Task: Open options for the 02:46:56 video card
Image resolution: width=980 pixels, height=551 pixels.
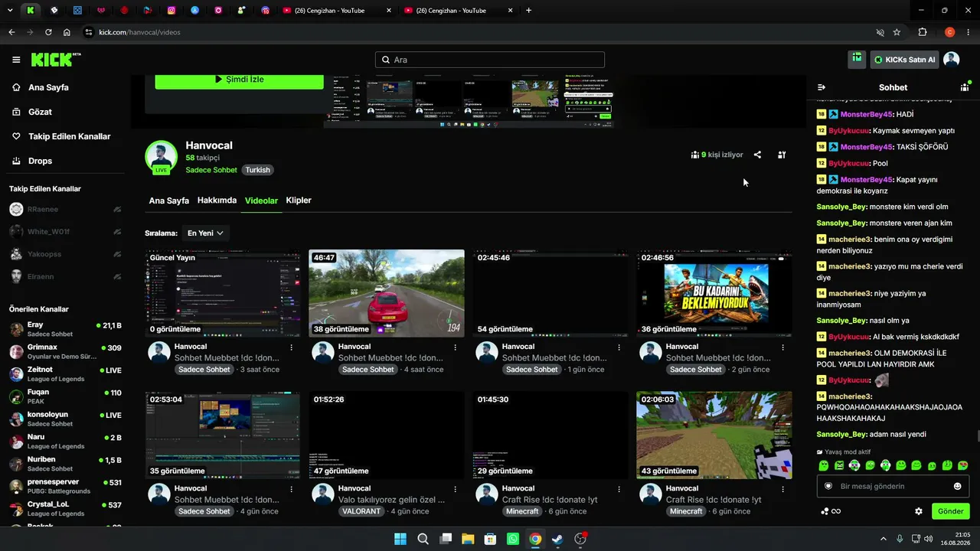Action: tap(782, 347)
